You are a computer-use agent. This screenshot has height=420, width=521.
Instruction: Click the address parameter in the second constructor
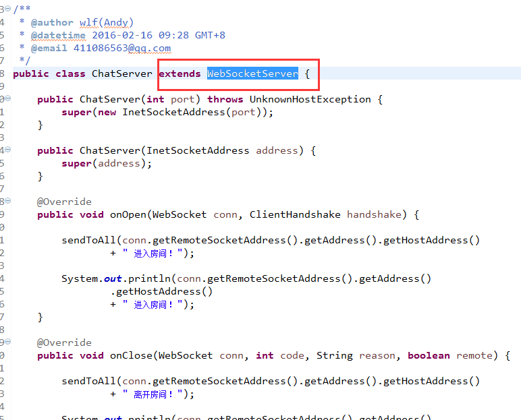click(x=277, y=150)
